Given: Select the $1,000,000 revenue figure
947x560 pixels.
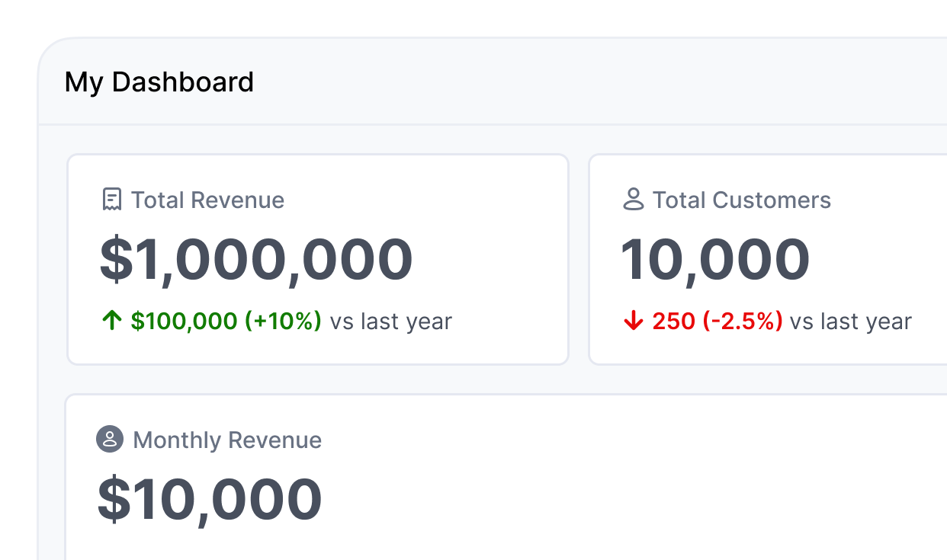Looking at the screenshot, I should 256,260.
